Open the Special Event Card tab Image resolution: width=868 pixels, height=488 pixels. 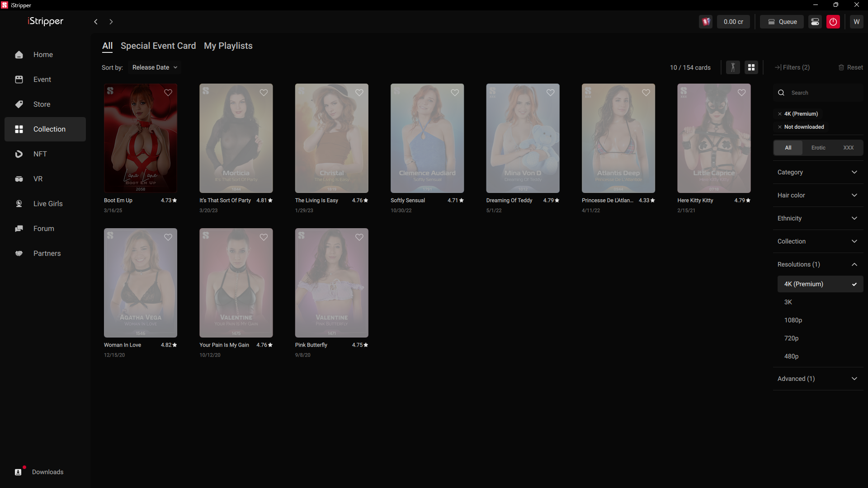158,46
